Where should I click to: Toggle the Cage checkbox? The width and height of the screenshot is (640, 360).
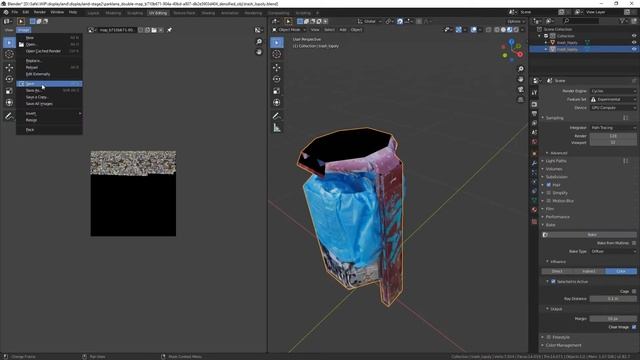pyautogui.click(x=634, y=291)
